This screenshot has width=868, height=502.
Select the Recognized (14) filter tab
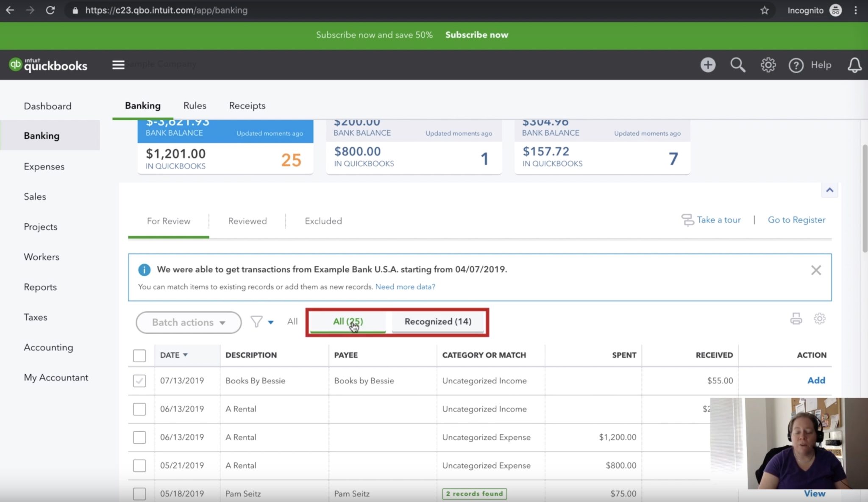(x=438, y=321)
